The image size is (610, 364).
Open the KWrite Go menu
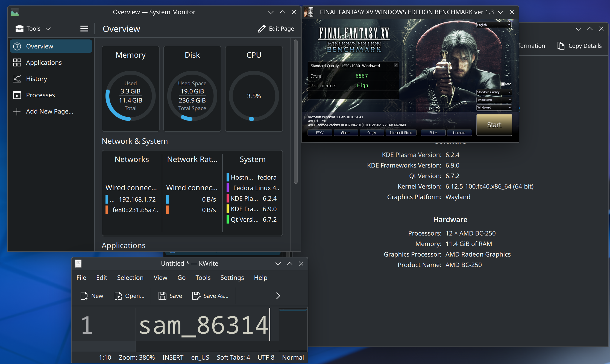181,278
